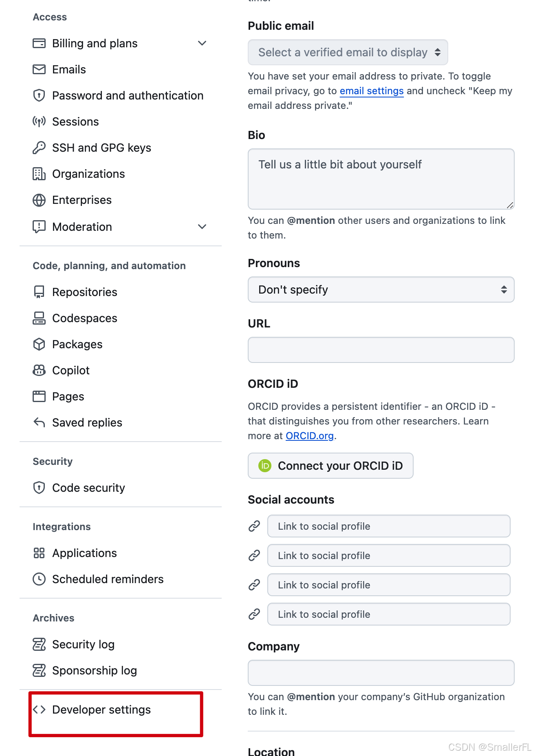Image resolution: width=533 pixels, height=756 pixels.
Task: Go to Repositories settings page
Action: (x=85, y=292)
